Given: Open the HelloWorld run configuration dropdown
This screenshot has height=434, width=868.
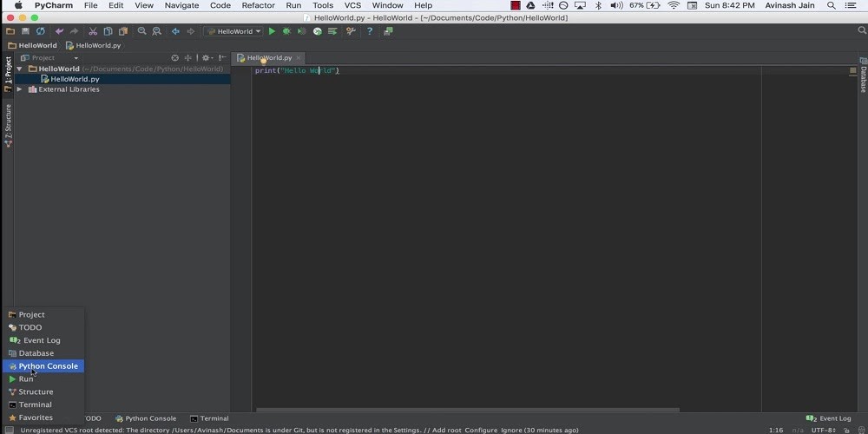Looking at the screenshot, I should pos(233,31).
